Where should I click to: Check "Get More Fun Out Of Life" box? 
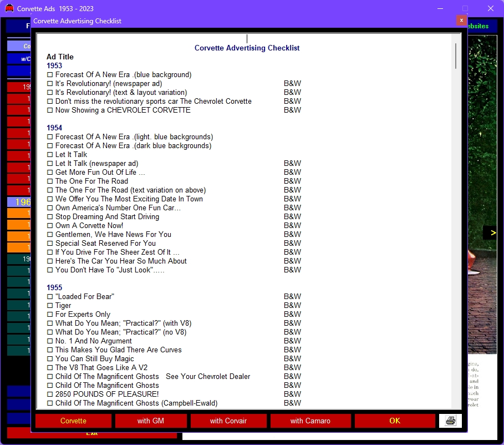50,173
